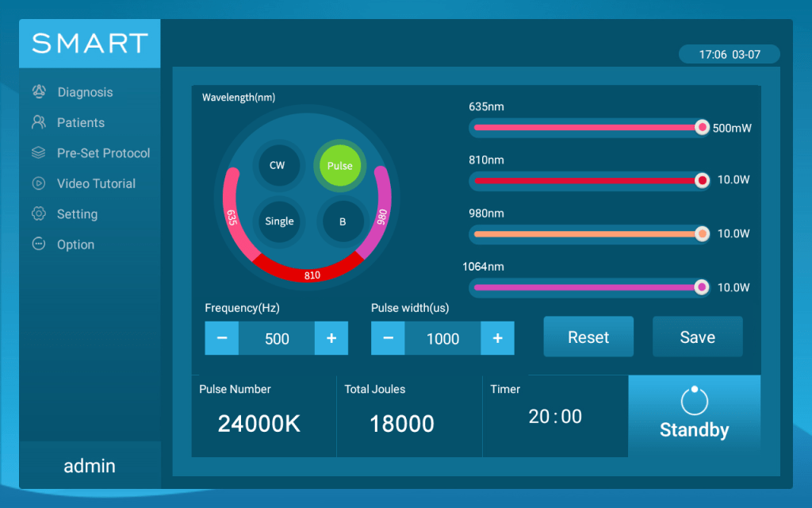Decrease Pulse width with minus button
The width and height of the screenshot is (812, 508).
click(x=388, y=339)
